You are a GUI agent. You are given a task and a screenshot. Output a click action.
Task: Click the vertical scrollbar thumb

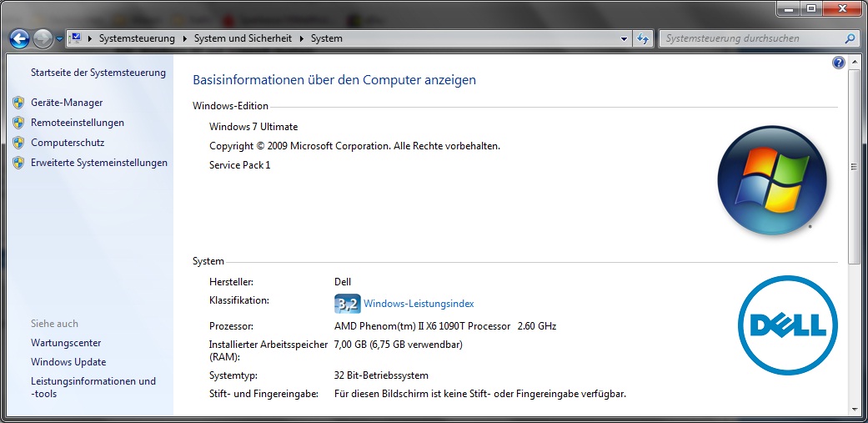854,165
